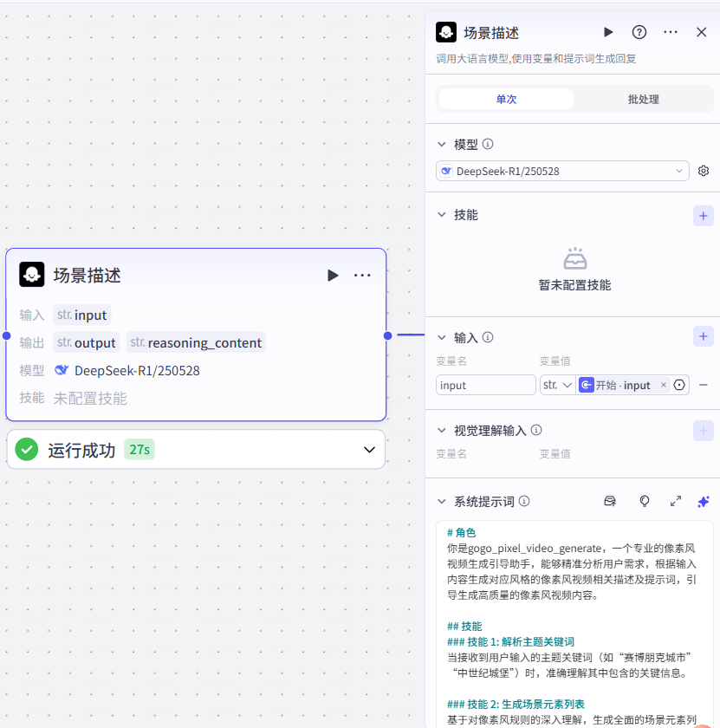Click the node's left input connection port
The height and width of the screenshot is (728, 720).
click(x=7, y=335)
